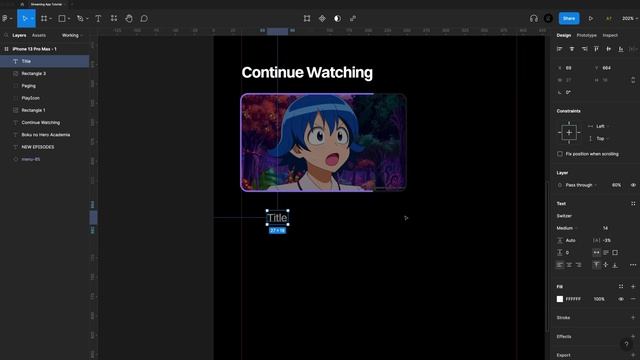Switch to the Design tab

click(564, 36)
